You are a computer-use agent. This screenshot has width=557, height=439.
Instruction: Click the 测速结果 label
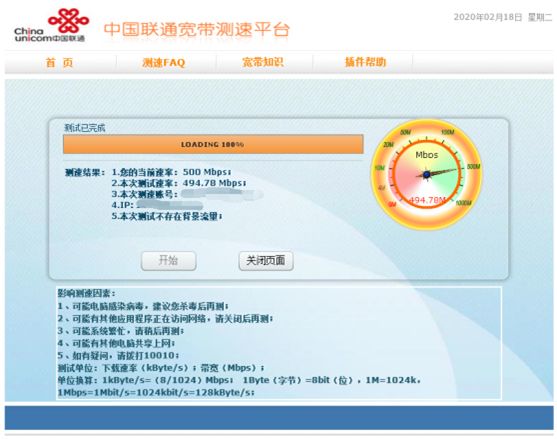pos(85,173)
